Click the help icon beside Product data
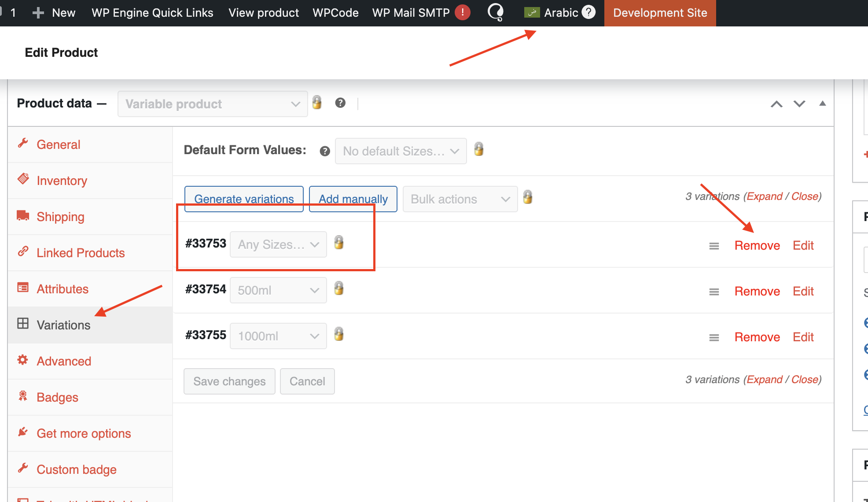This screenshot has height=502, width=868. pos(340,103)
